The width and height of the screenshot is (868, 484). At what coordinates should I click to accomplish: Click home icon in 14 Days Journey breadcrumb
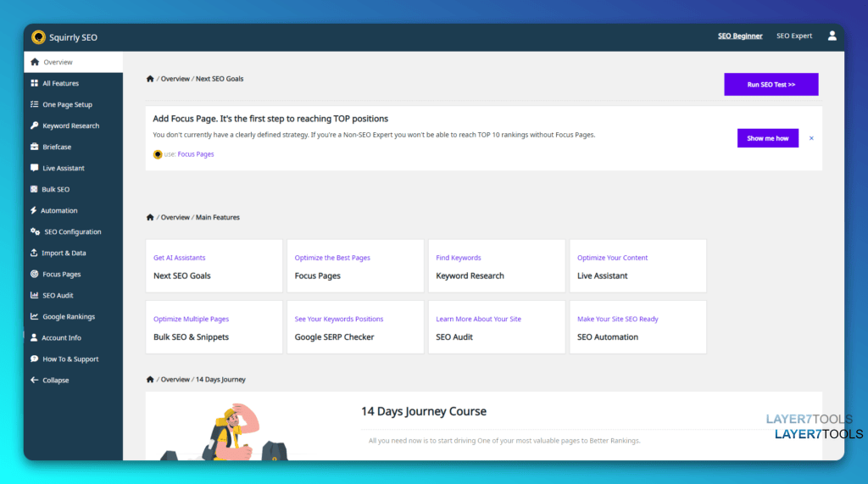pos(150,380)
